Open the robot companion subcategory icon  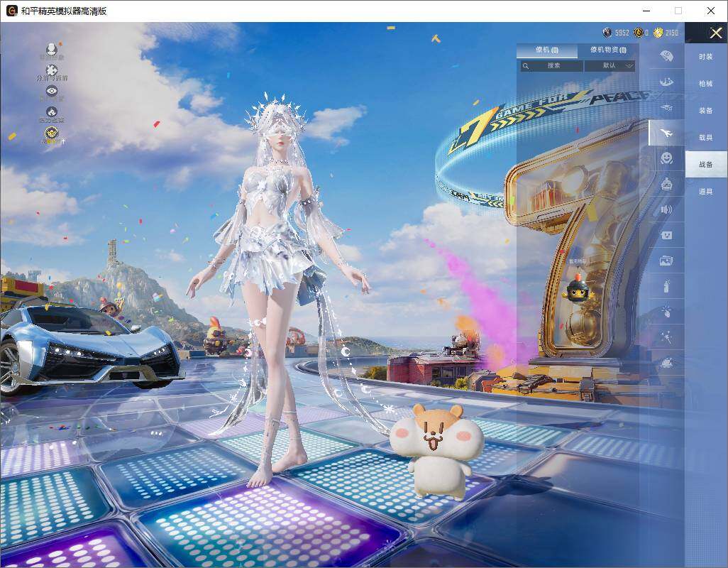(666, 184)
